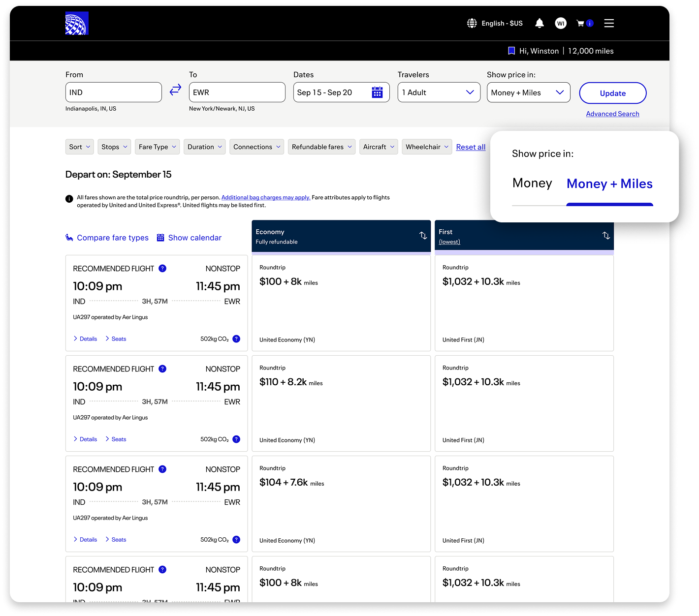Click the United globe logo
699x616 pixels.
pyautogui.click(x=77, y=23)
